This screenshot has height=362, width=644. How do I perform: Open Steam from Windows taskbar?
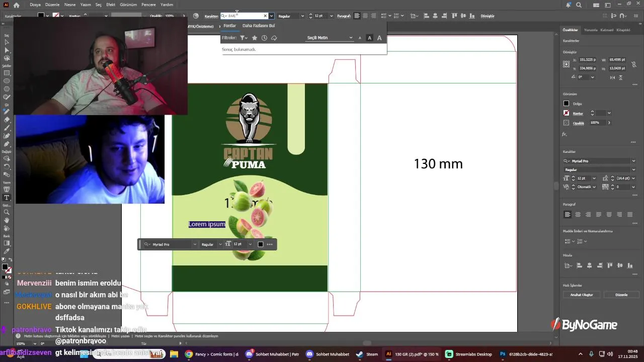pos(368,354)
